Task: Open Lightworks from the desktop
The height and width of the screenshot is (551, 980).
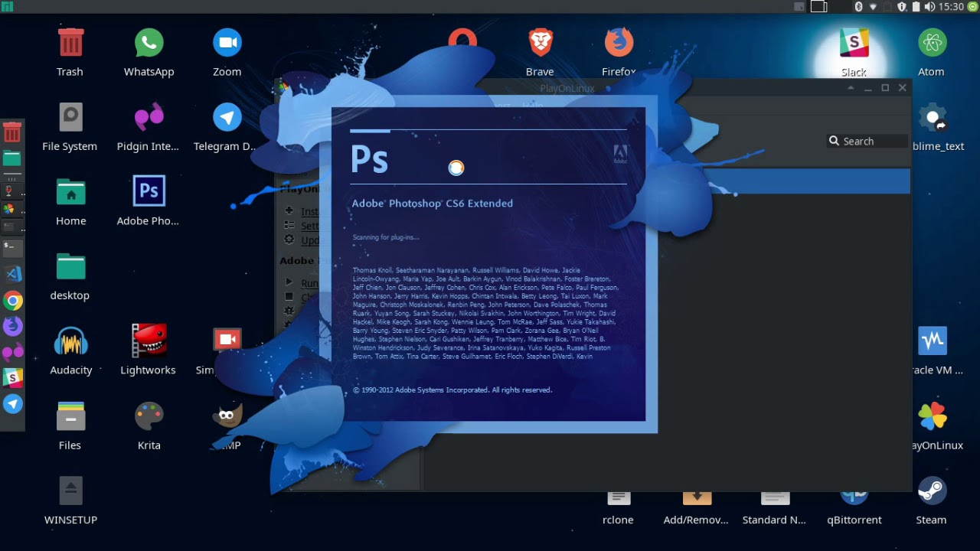Action: [x=149, y=342]
